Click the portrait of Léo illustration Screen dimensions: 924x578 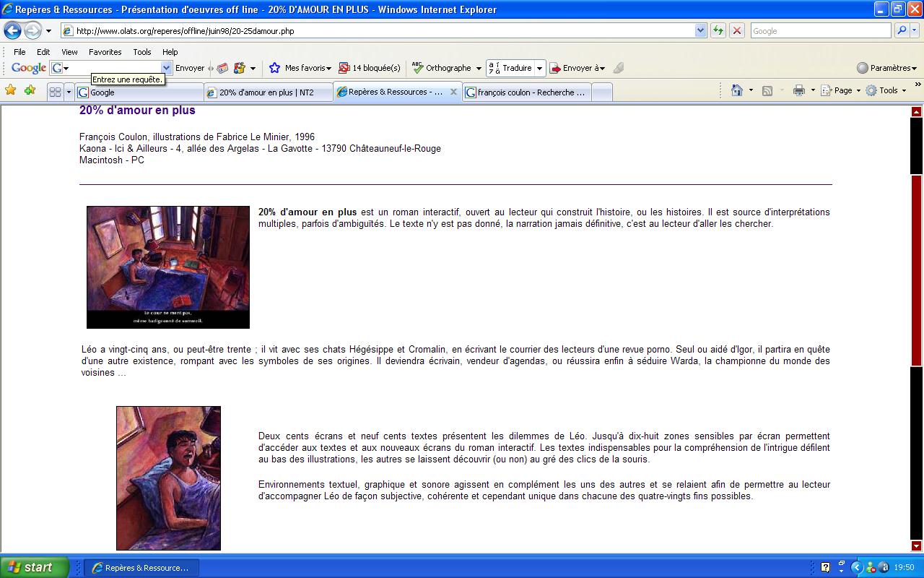(168, 478)
